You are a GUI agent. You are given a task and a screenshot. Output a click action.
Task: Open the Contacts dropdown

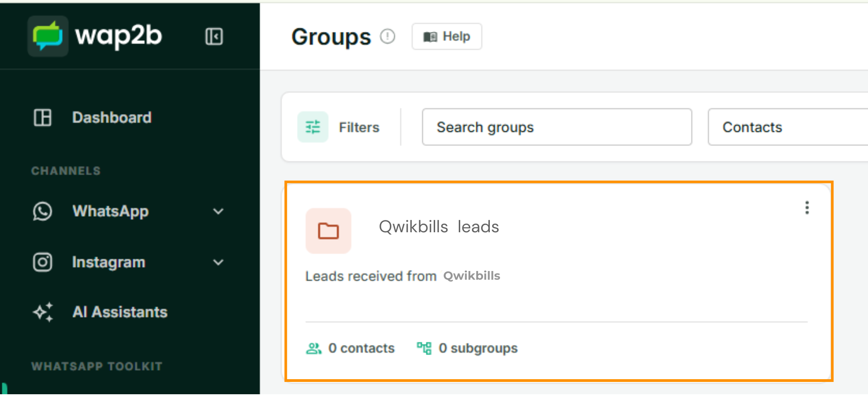pos(788,127)
